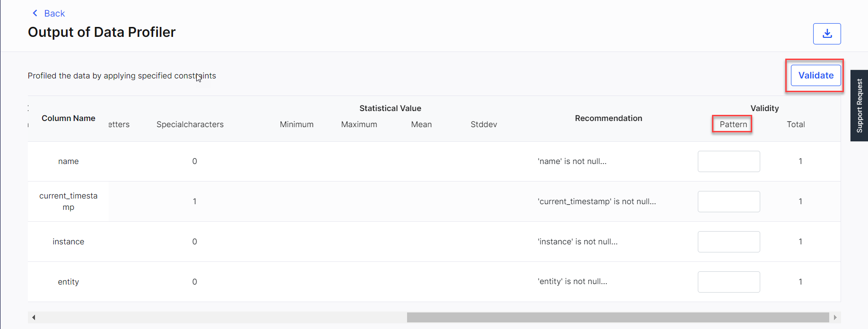
Task: Click the Mean column header
Action: (x=421, y=124)
